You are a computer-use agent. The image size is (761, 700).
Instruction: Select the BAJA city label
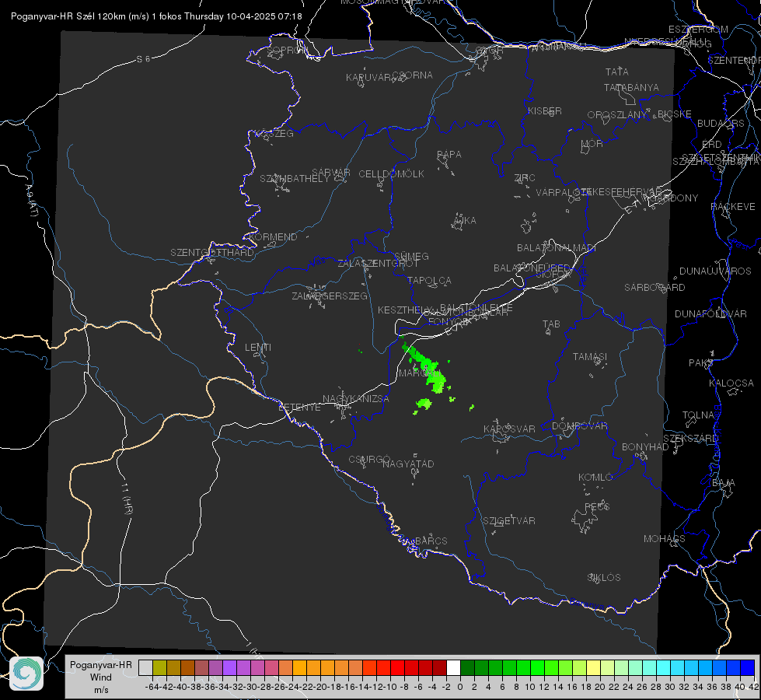724,483
